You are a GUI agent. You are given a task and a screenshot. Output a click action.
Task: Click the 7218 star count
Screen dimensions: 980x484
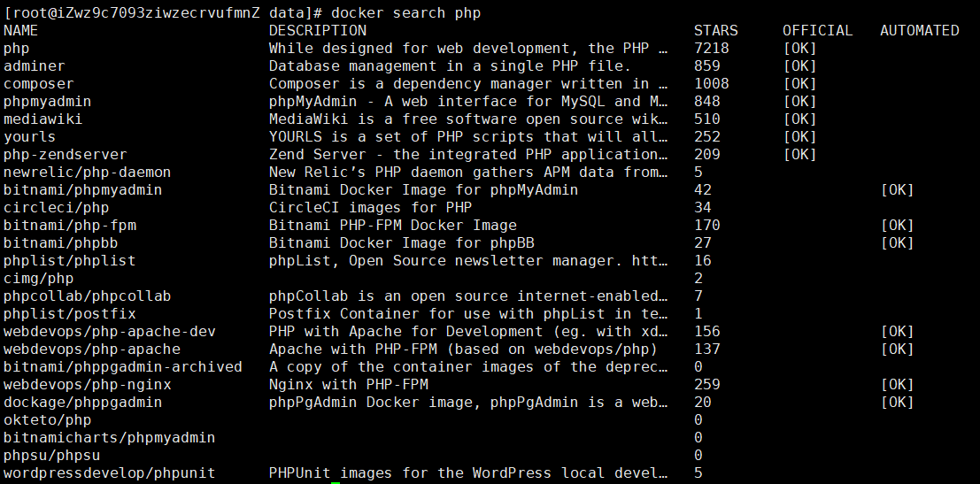[712, 48]
